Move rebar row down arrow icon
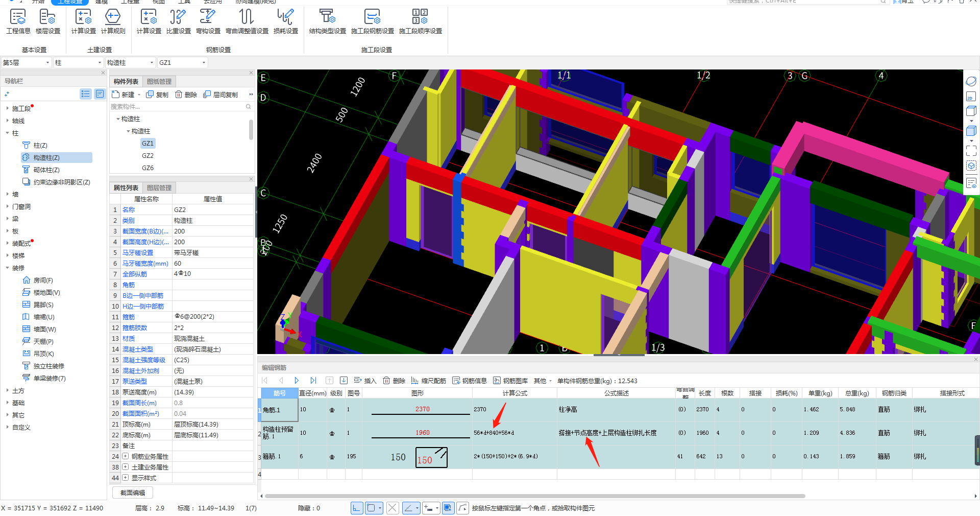The image size is (980, 516). pos(344,381)
